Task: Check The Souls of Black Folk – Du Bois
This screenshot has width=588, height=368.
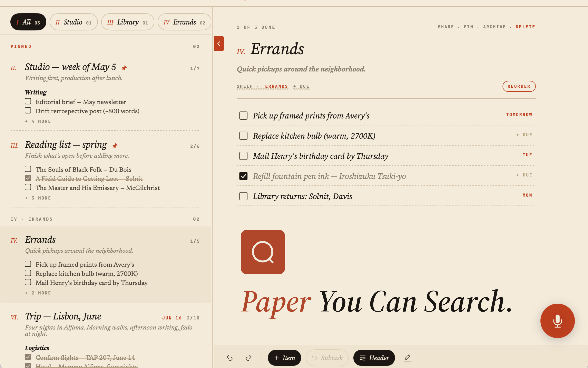Action: click(x=28, y=169)
